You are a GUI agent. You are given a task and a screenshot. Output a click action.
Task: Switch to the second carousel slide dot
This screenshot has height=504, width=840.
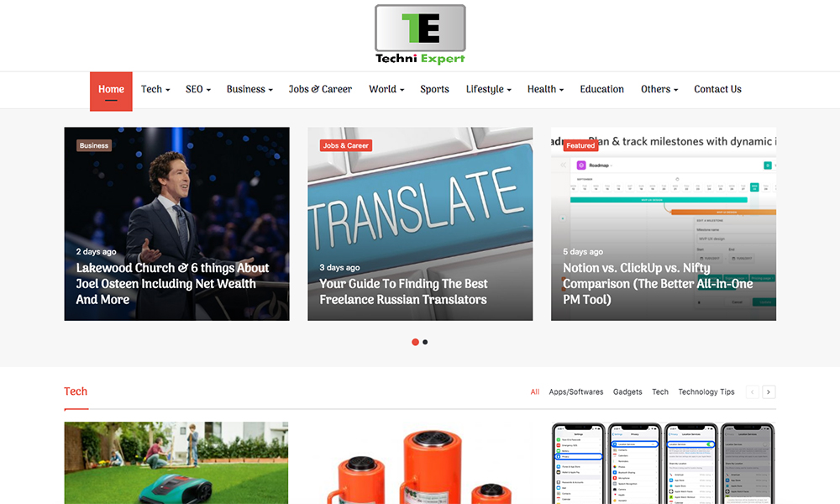pyautogui.click(x=425, y=342)
